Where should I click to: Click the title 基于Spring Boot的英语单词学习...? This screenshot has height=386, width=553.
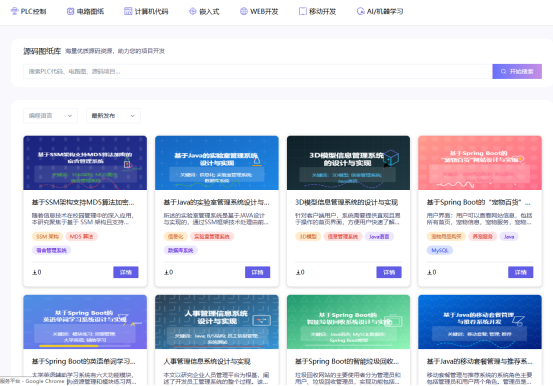[x=84, y=361]
